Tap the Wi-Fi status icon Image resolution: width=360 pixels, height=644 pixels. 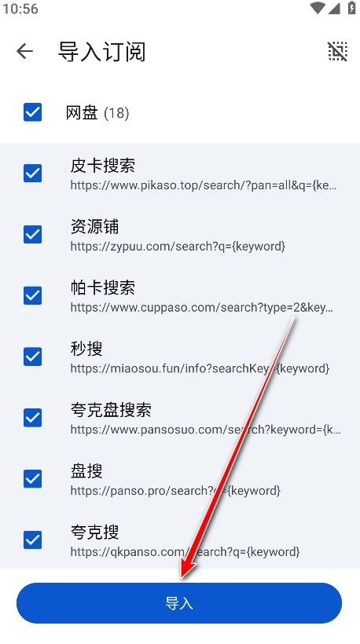(318, 8)
